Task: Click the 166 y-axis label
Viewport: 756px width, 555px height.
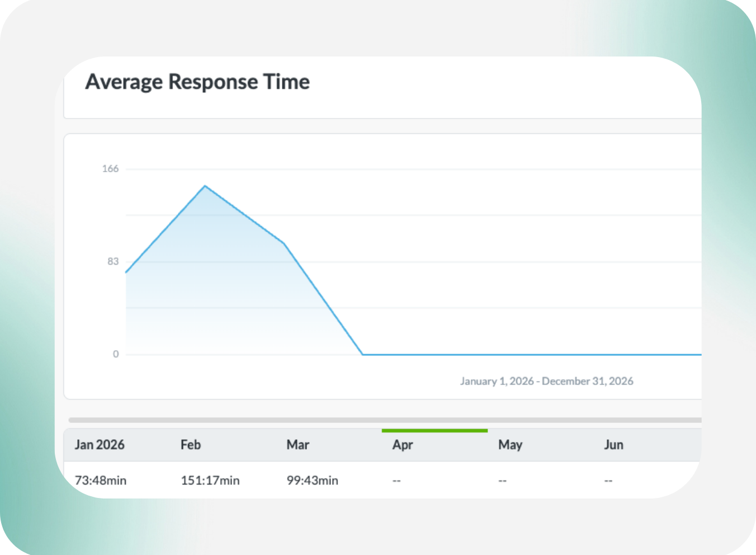Action: [x=110, y=168]
